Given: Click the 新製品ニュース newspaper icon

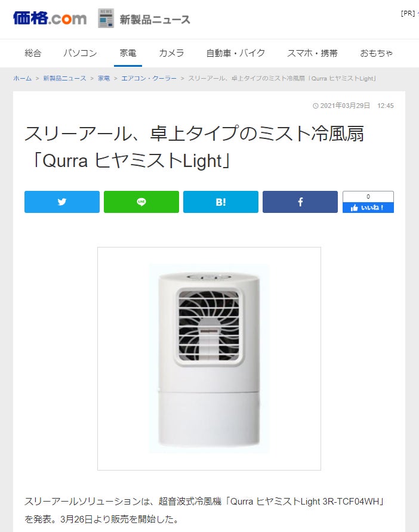Looking at the screenshot, I should (106, 18).
